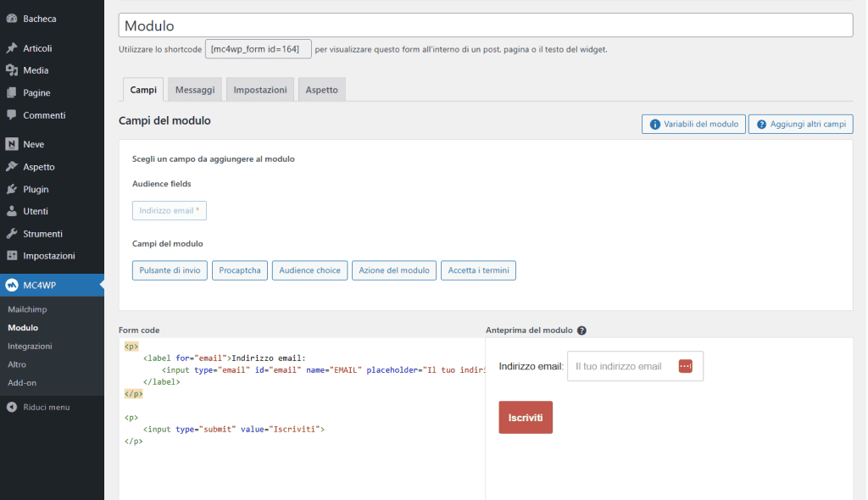The width and height of the screenshot is (868, 500).
Task: Click the Impostazioni settings icon in sidebar
Action: [x=12, y=255]
